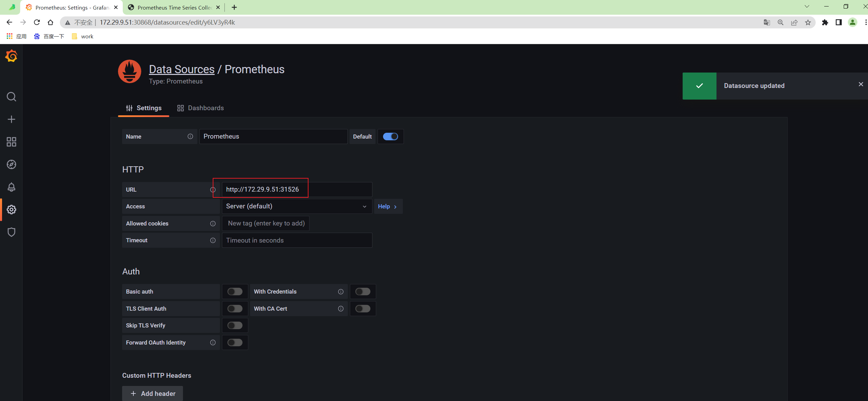868x401 pixels.
Task: Go back in browser history
Action: [x=9, y=22]
